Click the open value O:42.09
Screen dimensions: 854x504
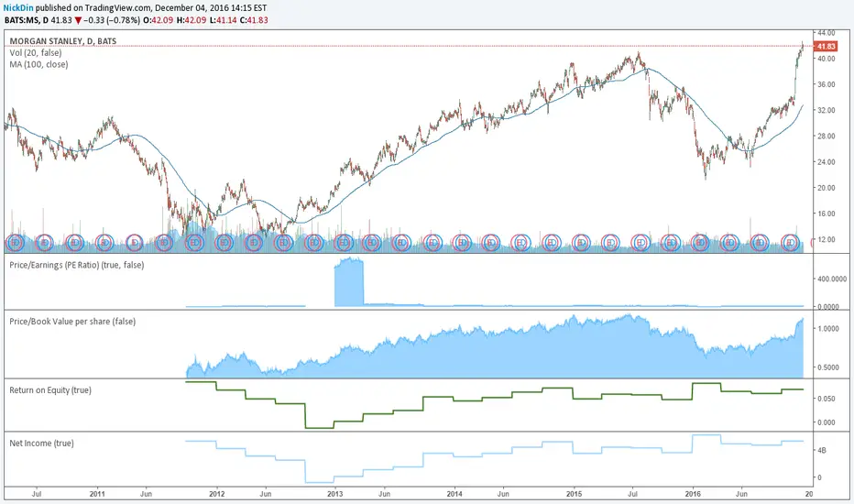[x=159, y=20]
